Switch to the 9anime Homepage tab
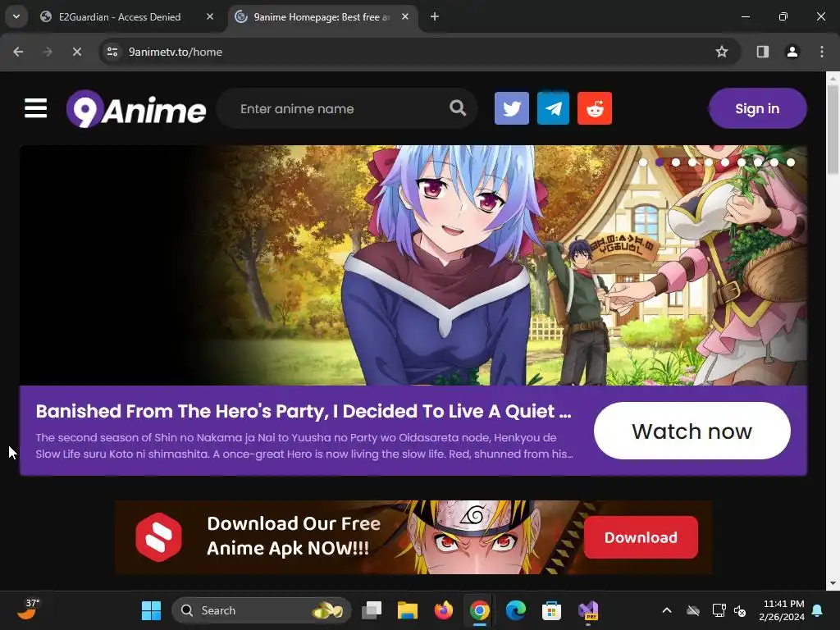This screenshot has width=840, height=630. [322, 16]
